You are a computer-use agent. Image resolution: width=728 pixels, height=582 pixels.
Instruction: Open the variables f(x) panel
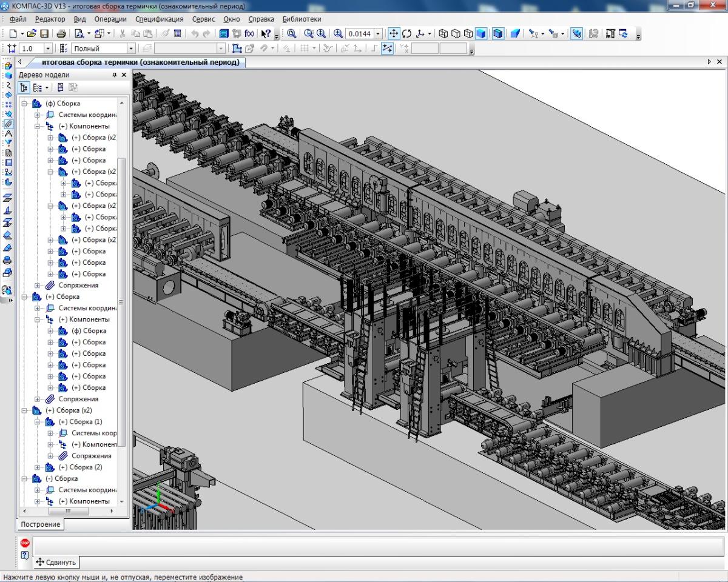point(249,34)
